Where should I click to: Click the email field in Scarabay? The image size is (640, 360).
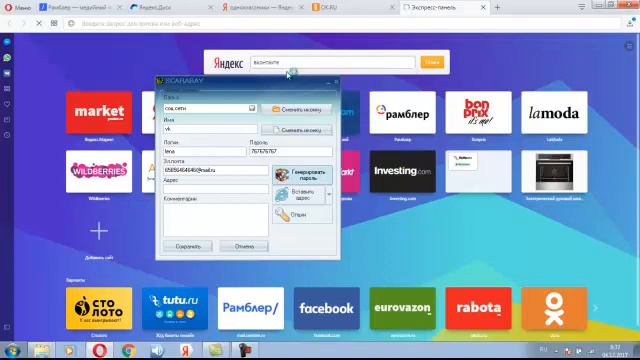pyautogui.click(x=216, y=170)
